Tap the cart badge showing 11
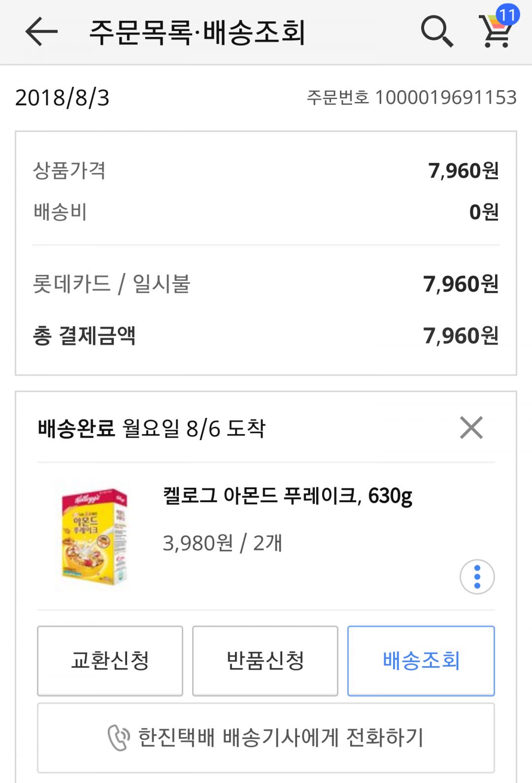Viewport: 532px width, 783px height. [x=507, y=15]
